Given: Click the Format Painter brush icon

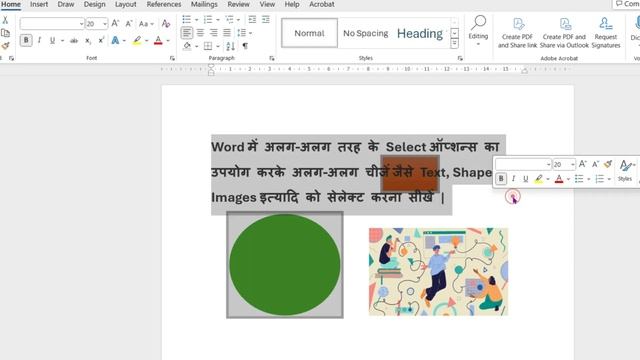Looking at the screenshot, I should point(5,46).
